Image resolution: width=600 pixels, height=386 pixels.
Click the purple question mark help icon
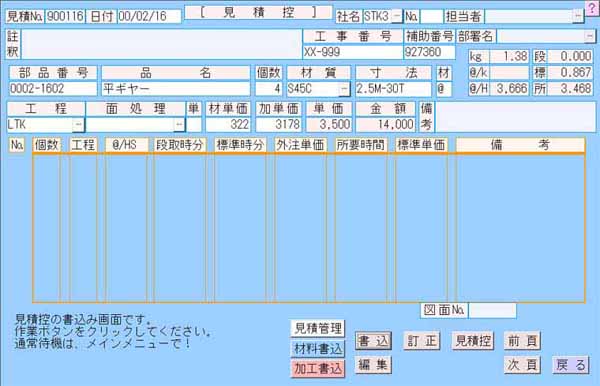point(593,8)
